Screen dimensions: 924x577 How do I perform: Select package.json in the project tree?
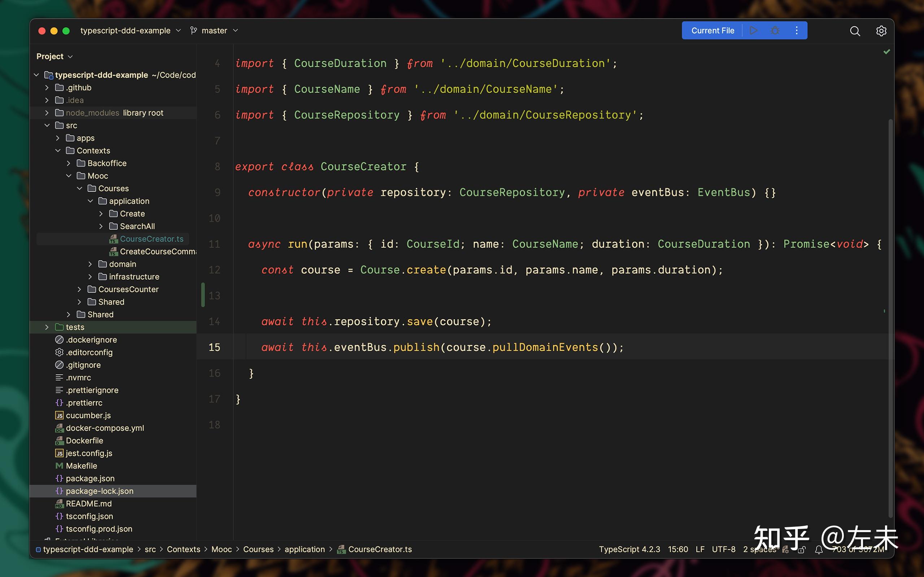90,479
